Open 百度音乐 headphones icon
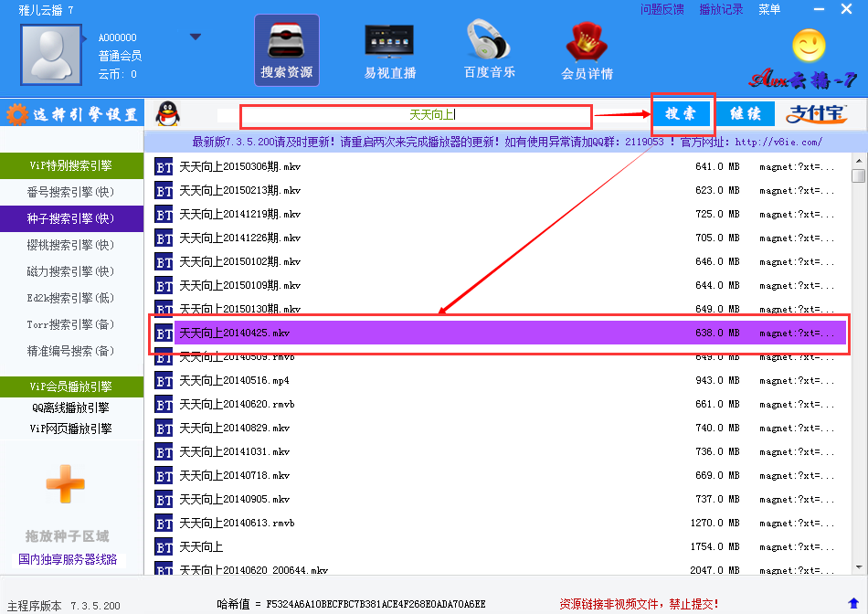 489,50
